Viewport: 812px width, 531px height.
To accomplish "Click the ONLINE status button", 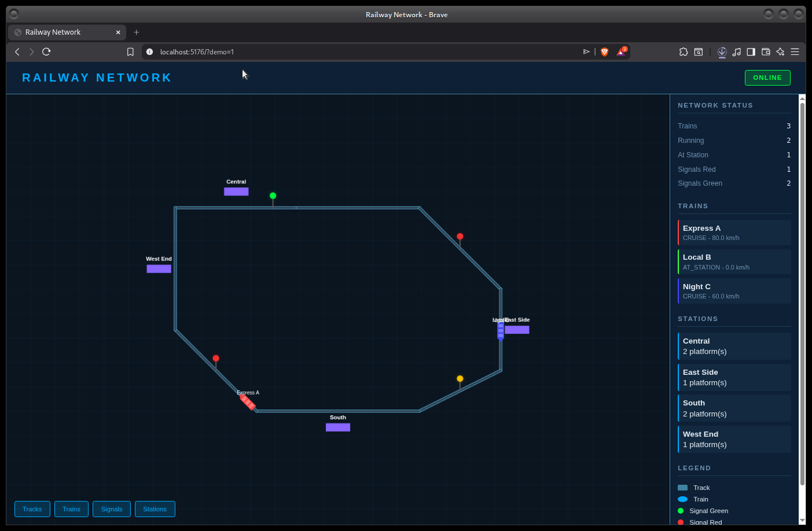I will pyautogui.click(x=767, y=78).
